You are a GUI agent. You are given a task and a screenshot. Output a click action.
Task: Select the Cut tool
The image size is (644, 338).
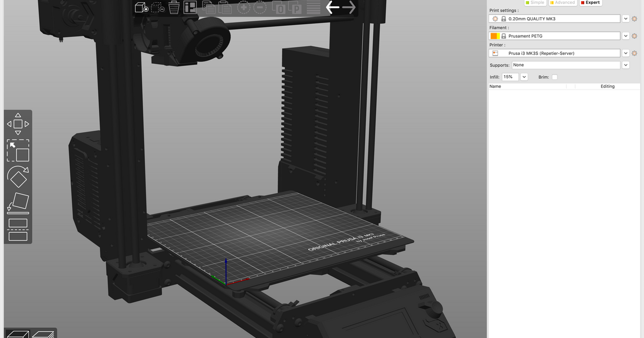coord(18,229)
